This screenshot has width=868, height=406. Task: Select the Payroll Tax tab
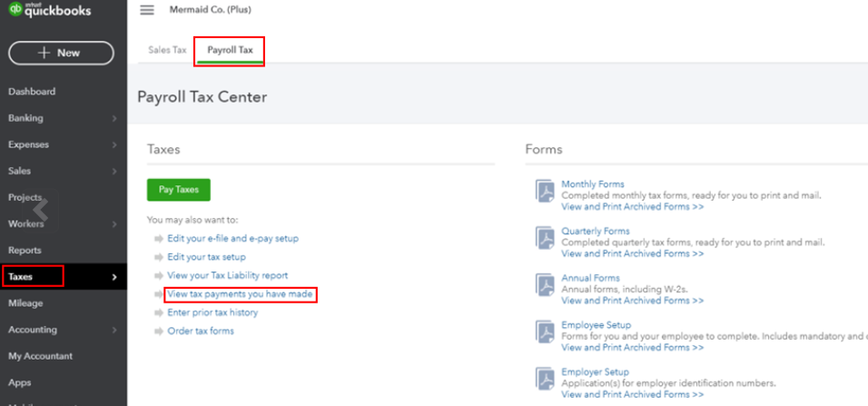click(230, 50)
